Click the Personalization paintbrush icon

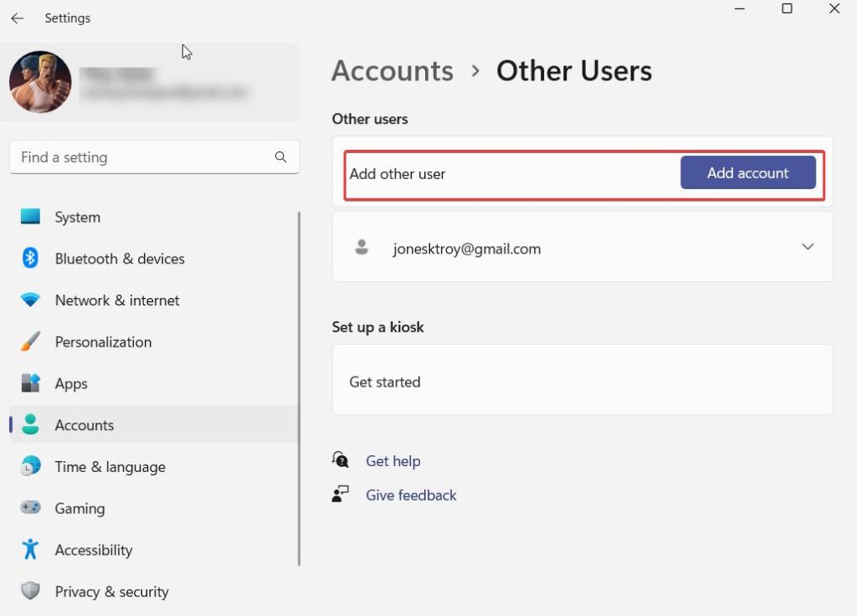[30, 341]
